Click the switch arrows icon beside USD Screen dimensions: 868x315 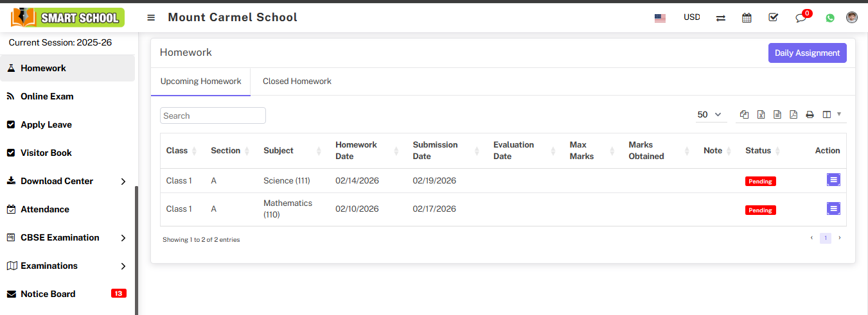[721, 18]
